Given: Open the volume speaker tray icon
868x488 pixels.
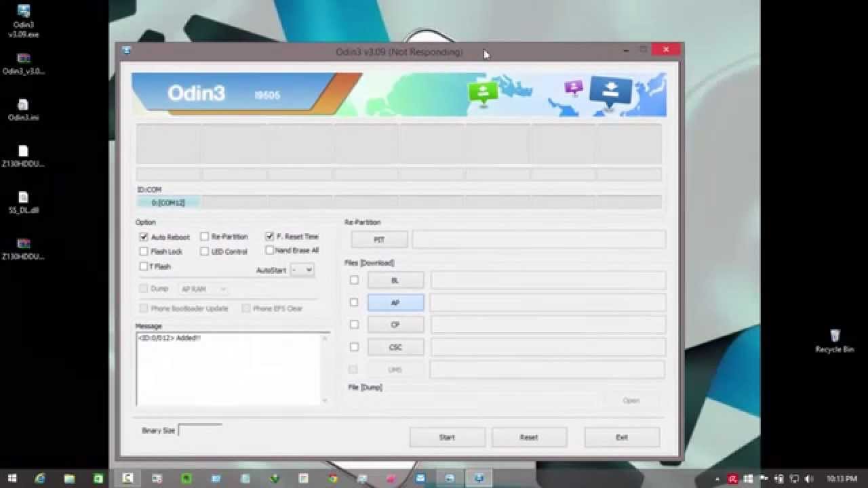Looking at the screenshot, I should point(808,479).
